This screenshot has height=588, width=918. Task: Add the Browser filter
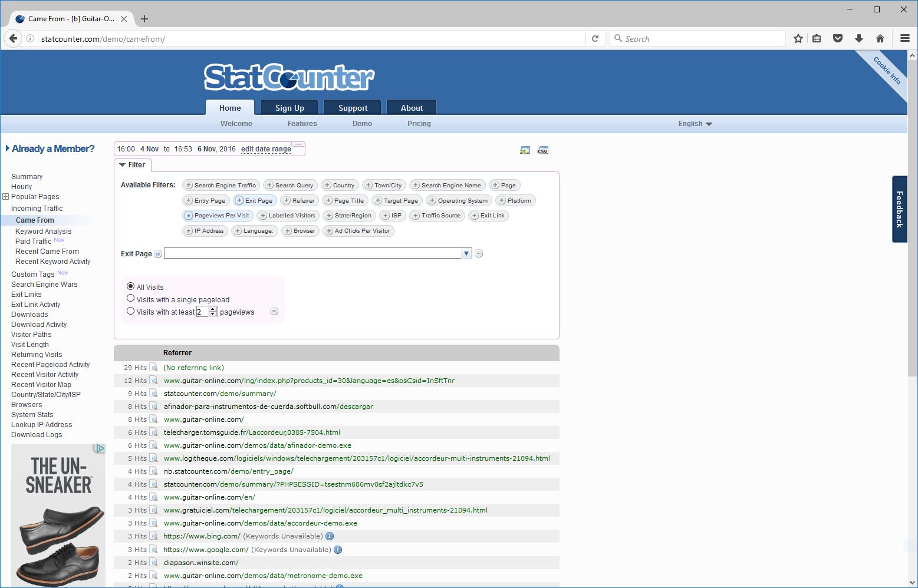coord(301,230)
